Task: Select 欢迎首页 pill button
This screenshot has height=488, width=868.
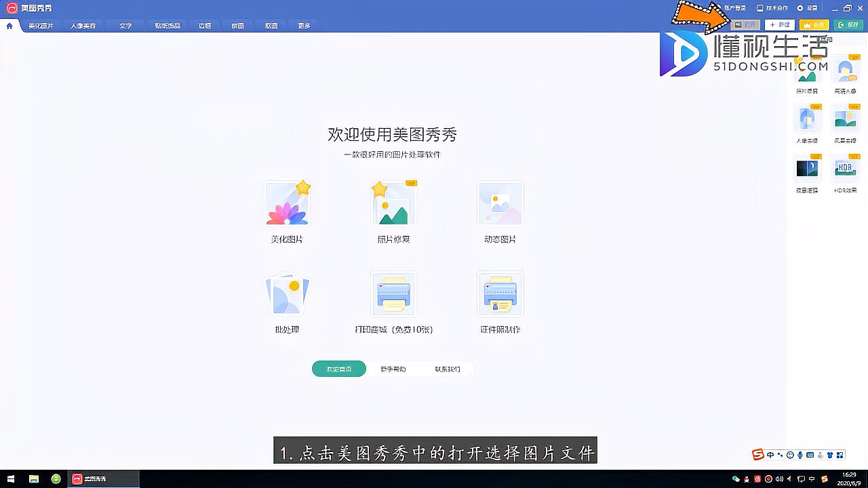Action: [339, 369]
